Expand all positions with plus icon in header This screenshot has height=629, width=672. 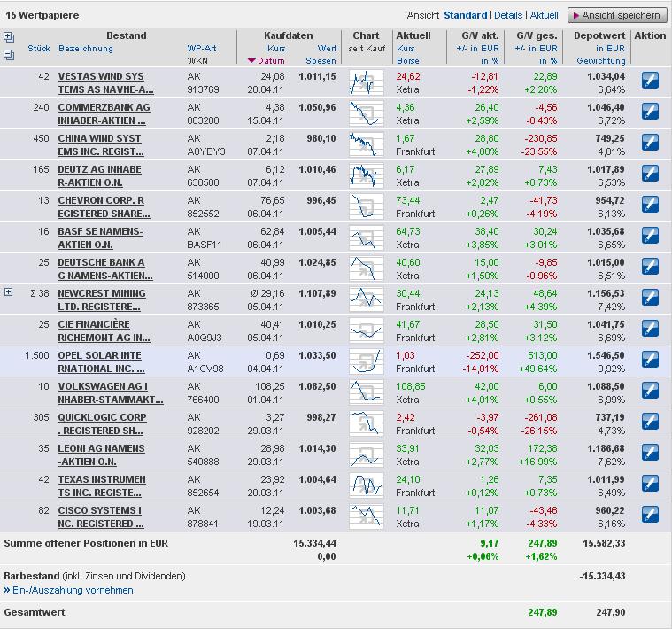point(9,37)
